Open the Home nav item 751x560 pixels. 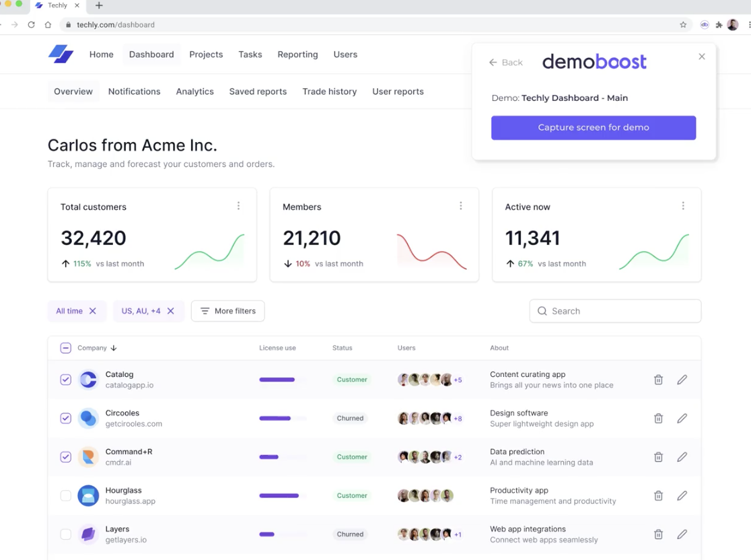(102, 55)
